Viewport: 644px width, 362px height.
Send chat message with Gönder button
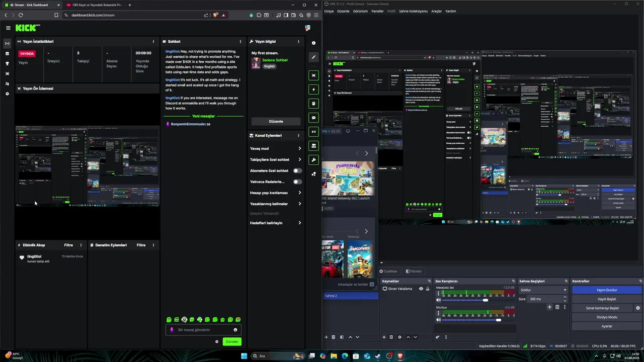(232, 342)
